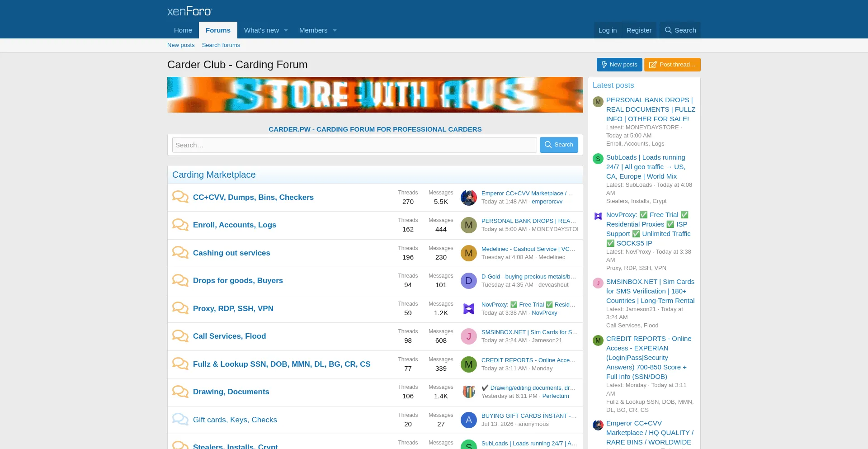
Task: Click the green S avatar beside SubLoads in Latest posts
Action: 598,159
